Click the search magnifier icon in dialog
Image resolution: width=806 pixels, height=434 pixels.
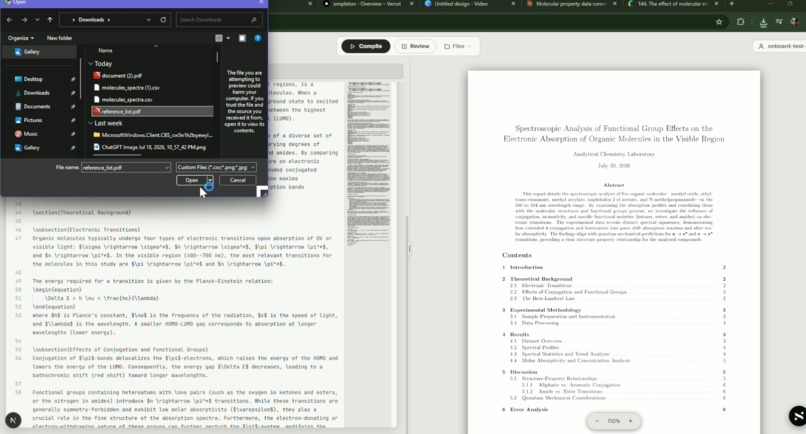click(x=254, y=20)
